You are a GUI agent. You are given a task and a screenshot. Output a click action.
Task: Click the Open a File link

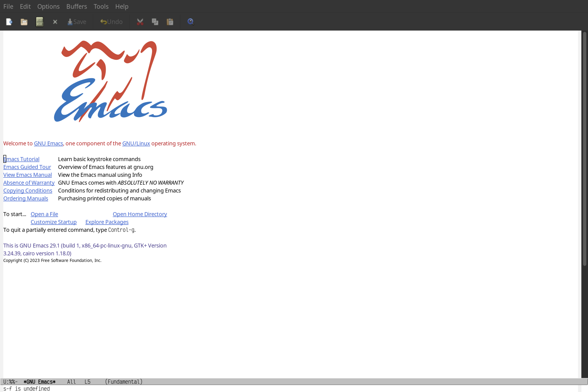click(x=44, y=214)
